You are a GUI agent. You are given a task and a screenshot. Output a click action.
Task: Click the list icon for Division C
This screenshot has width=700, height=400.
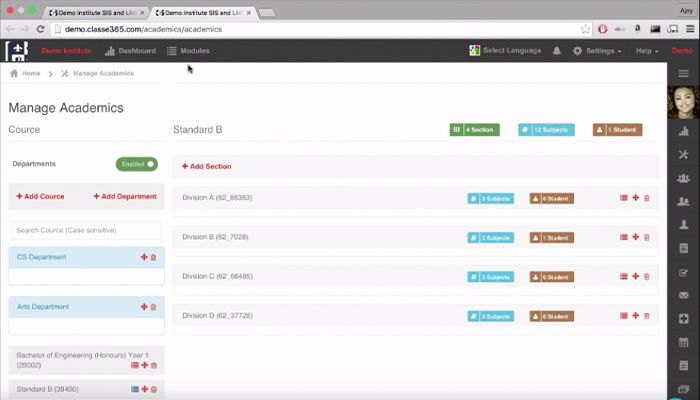[624, 276]
